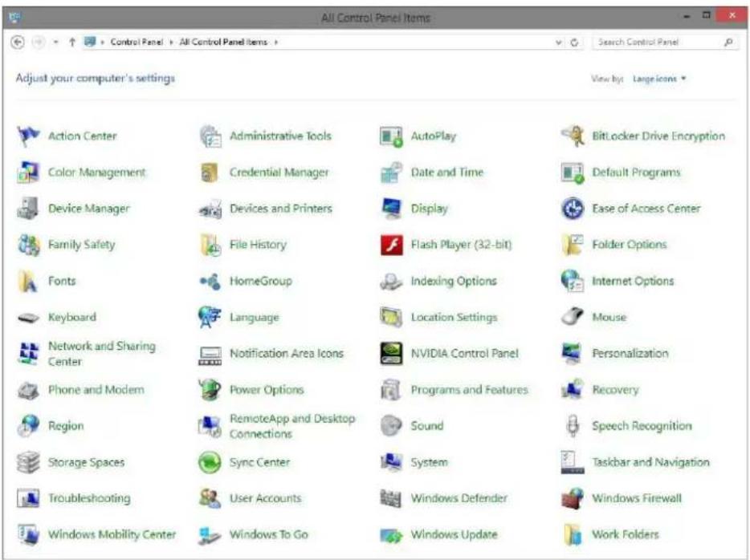The width and height of the screenshot is (750, 560).
Task: Open the NVIDIA Control Panel icon
Action: coord(391,354)
